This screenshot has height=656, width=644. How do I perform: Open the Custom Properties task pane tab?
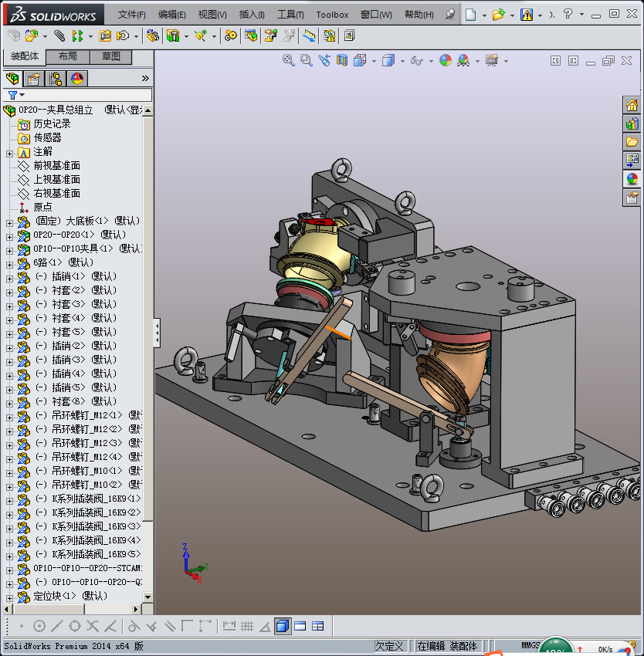click(x=632, y=198)
